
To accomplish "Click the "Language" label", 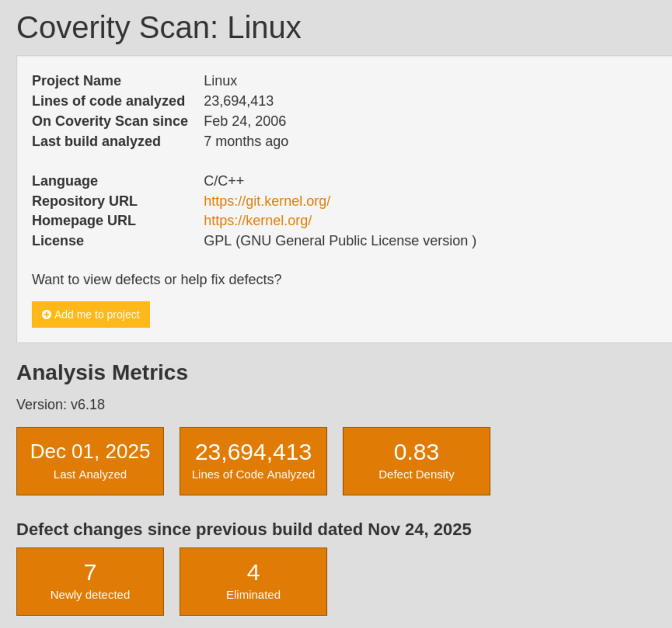I will [x=65, y=181].
